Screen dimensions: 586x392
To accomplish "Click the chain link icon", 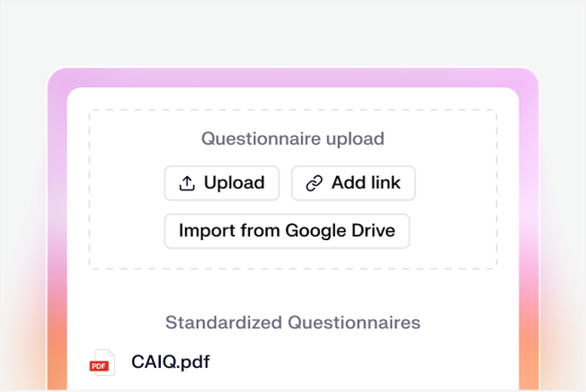I will tap(314, 183).
